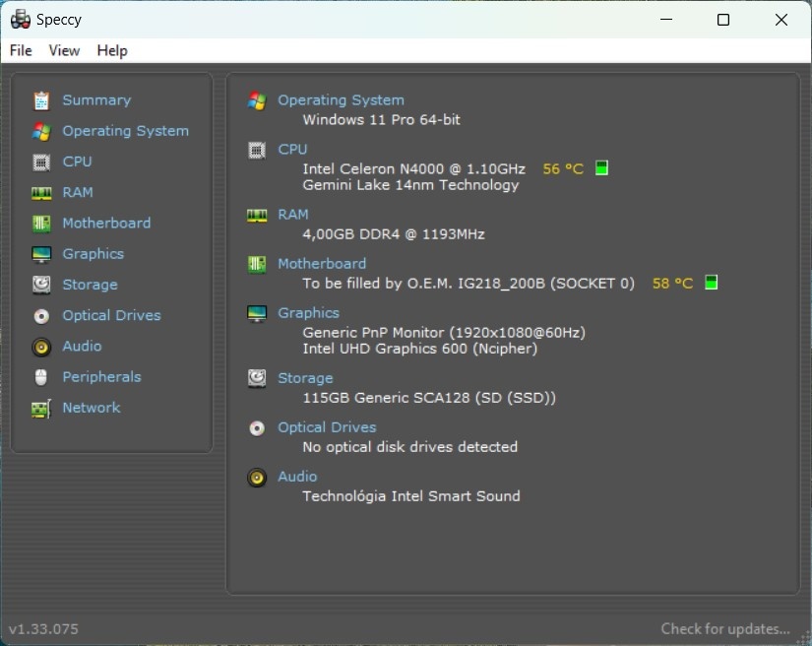Open the File menu
Screen dimensions: 812x646
(x=20, y=50)
